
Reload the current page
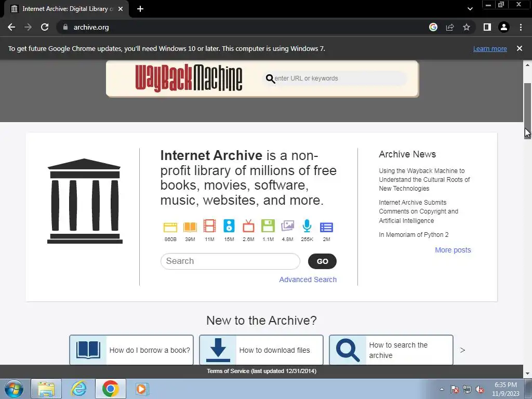45,27
